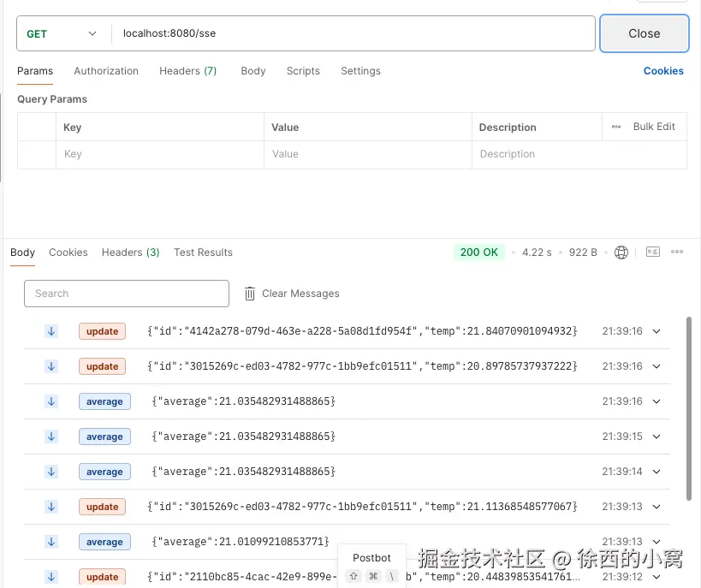The image size is (701, 588).
Task: Expand the average message at 21:39:15
Action: (x=656, y=437)
